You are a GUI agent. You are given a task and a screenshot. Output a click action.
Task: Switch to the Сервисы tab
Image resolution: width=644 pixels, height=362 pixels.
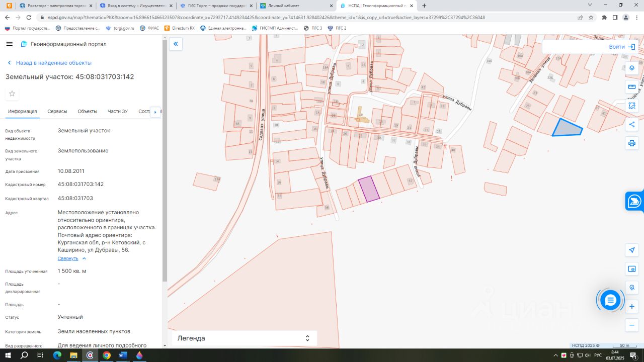click(x=57, y=112)
